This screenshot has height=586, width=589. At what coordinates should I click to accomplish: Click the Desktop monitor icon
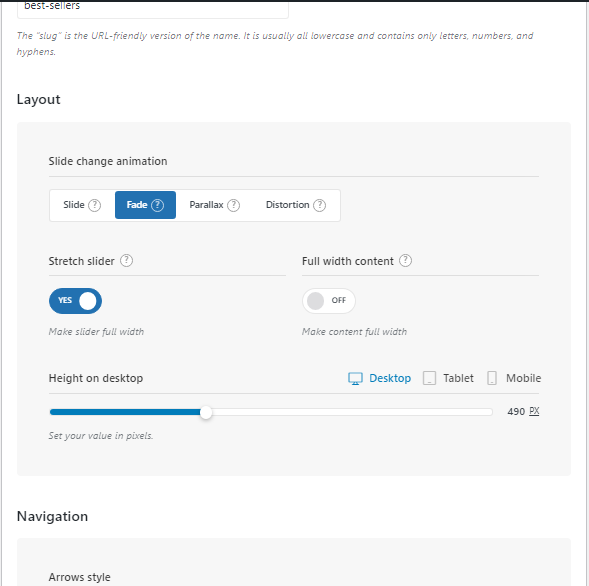[355, 378]
